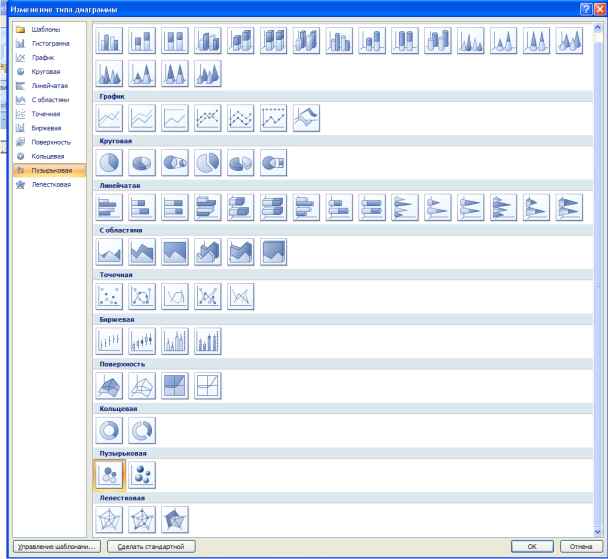Open the help question mark button
This screenshot has height=559, width=608.
click(586, 9)
